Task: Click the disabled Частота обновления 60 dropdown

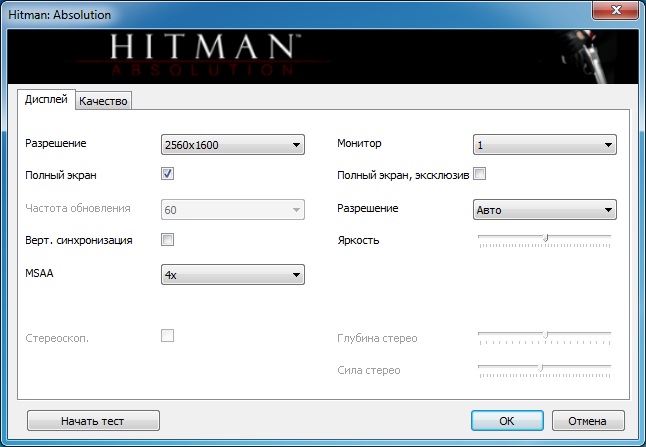Action: click(x=233, y=210)
